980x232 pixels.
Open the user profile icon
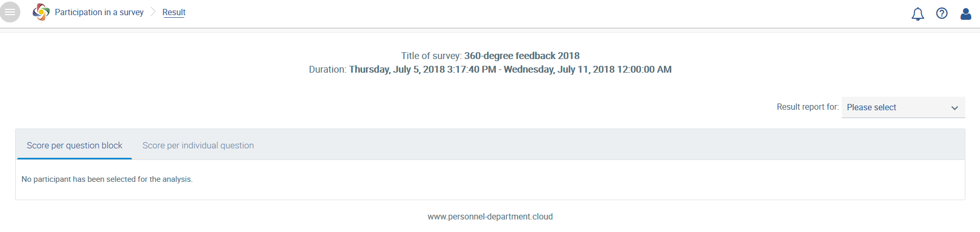(x=965, y=14)
